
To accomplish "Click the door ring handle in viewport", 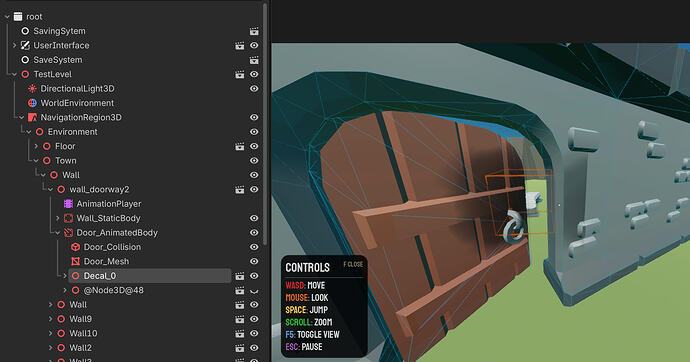I will [513, 227].
